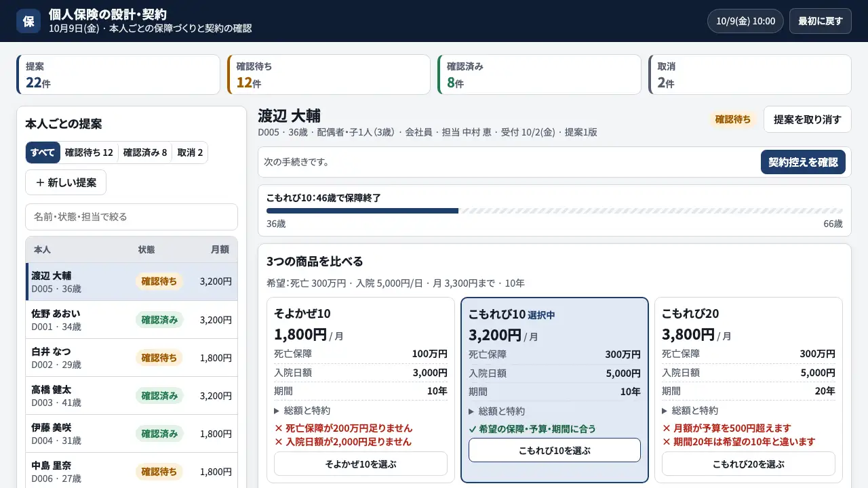Click the 提案を取り消す button
Viewport: 868px width, 488px height.
808,119
